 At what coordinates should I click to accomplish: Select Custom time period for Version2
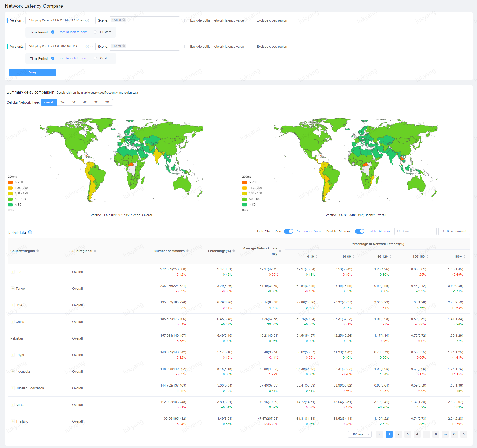[95, 58]
